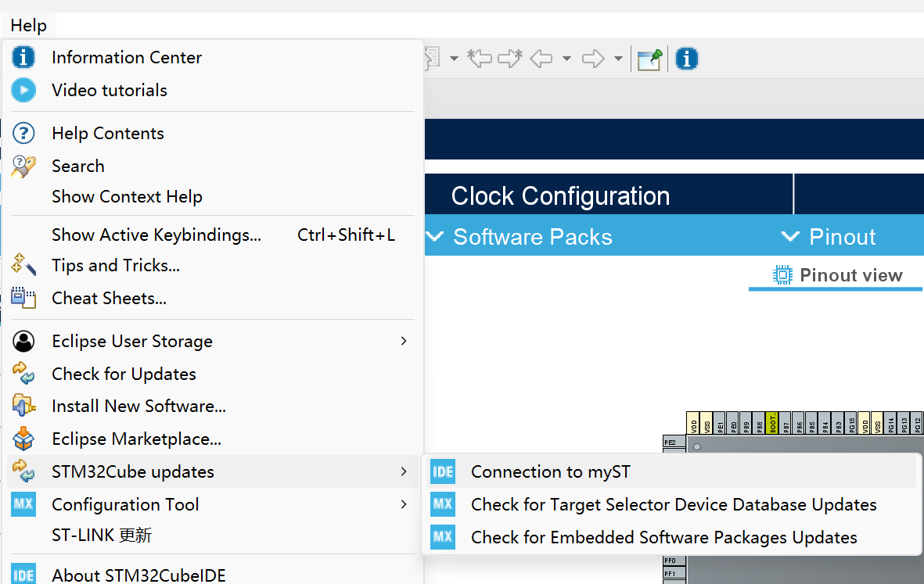This screenshot has height=584, width=924.
Task: Expand the Eclipse User Storage submenu
Action: click(x=404, y=341)
